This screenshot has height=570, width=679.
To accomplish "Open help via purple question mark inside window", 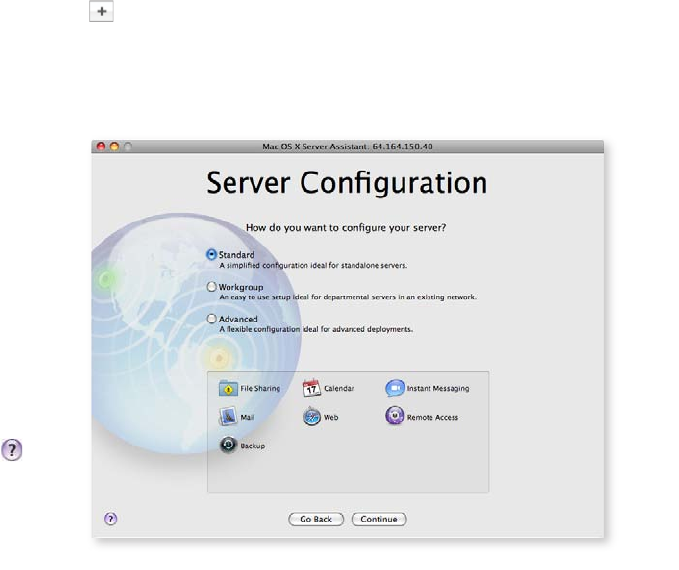I will point(110,518).
